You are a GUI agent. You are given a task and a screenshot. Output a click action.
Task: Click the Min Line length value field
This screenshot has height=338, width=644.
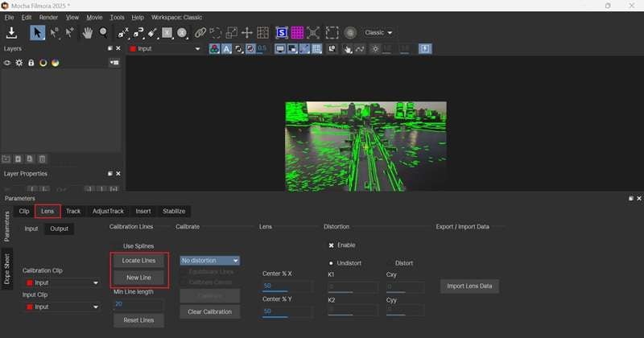[x=138, y=304]
